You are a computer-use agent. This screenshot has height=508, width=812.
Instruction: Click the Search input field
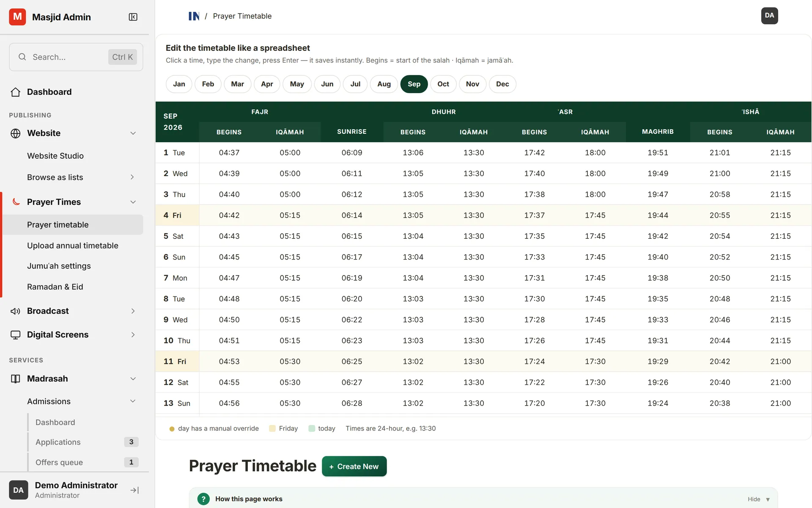[76, 57]
